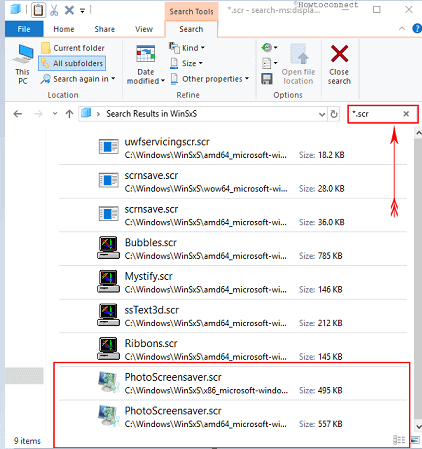Select the uwfservicingscr.scr file icon
The width and height of the screenshot is (422, 449).
pyautogui.click(x=109, y=147)
